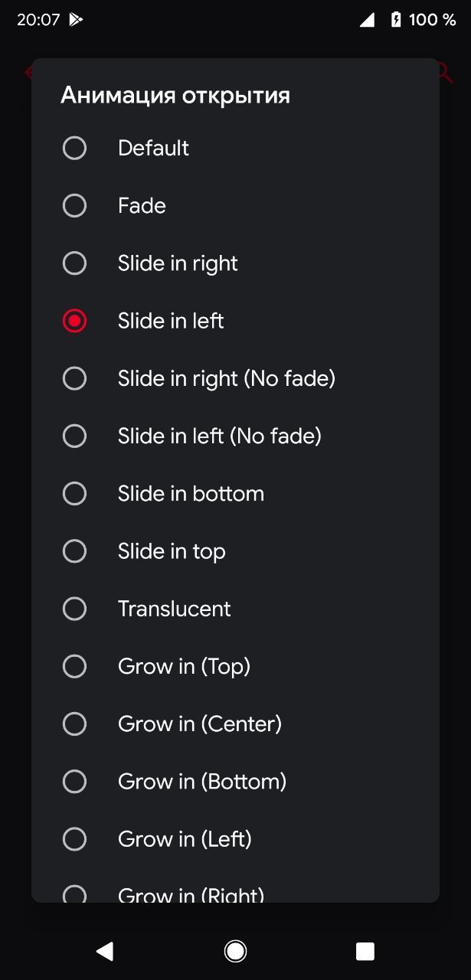The height and width of the screenshot is (980, 471).
Task: Tap the Android back navigation button
Action: point(104,951)
